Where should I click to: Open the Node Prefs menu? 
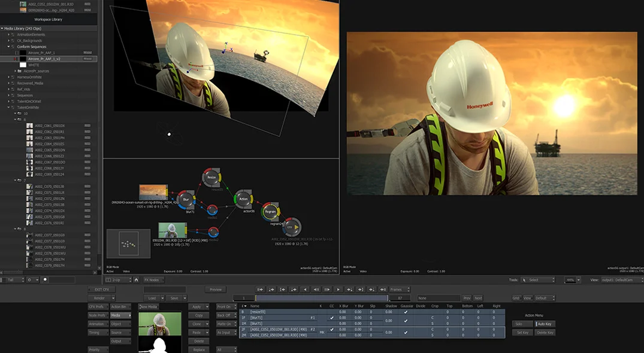98,315
